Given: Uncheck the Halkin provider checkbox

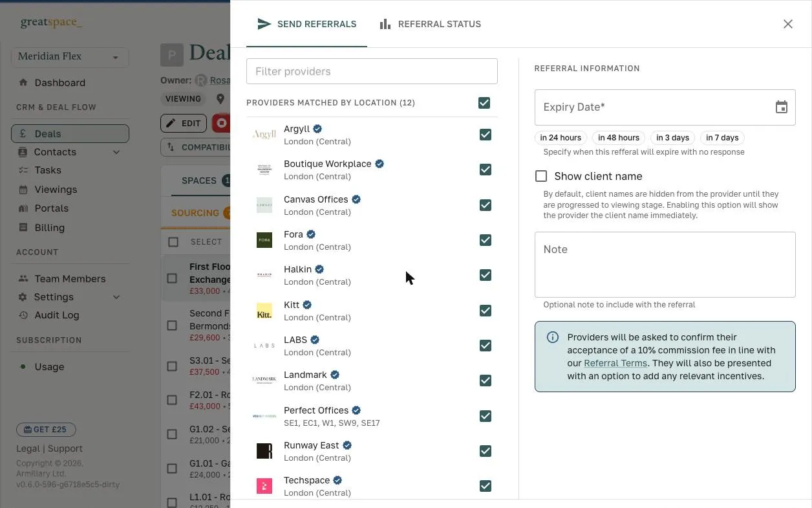Looking at the screenshot, I should pyautogui.click(x=486, y=275).
